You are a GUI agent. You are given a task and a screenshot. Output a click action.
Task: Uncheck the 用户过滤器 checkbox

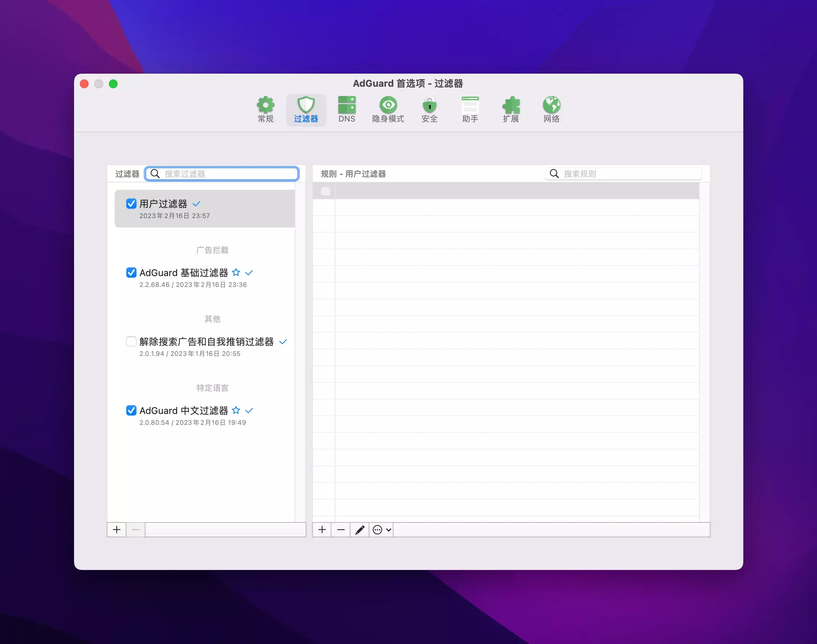click(131, 204)
